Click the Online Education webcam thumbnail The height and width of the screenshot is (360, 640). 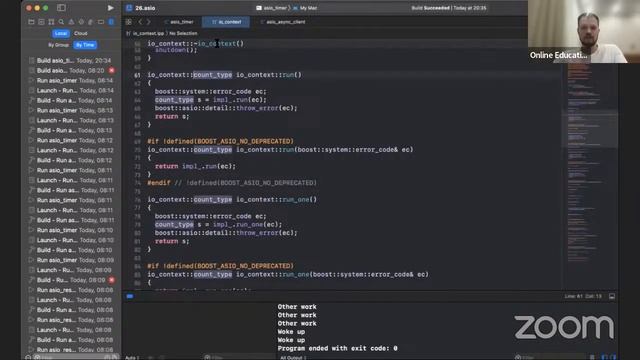click(584, 31)
